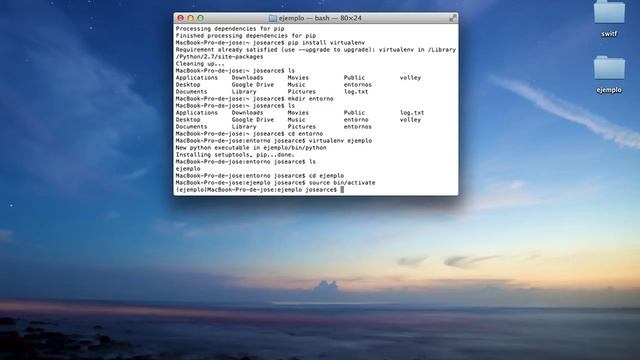Click the full-screen arrows icon in Terminal title bar

pyautogui.click(x=453, y=18)
